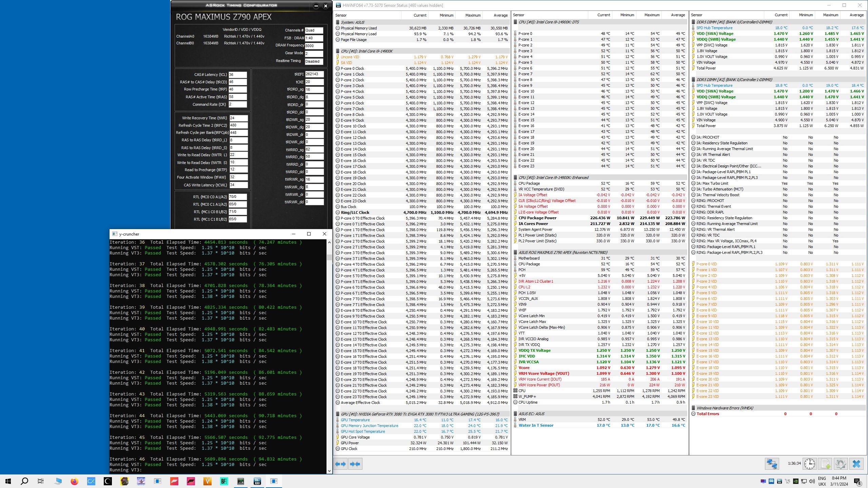The image size is (868, 488).
Task: Select the 'Physical Memory Used' row
Action: click(422, 28)
